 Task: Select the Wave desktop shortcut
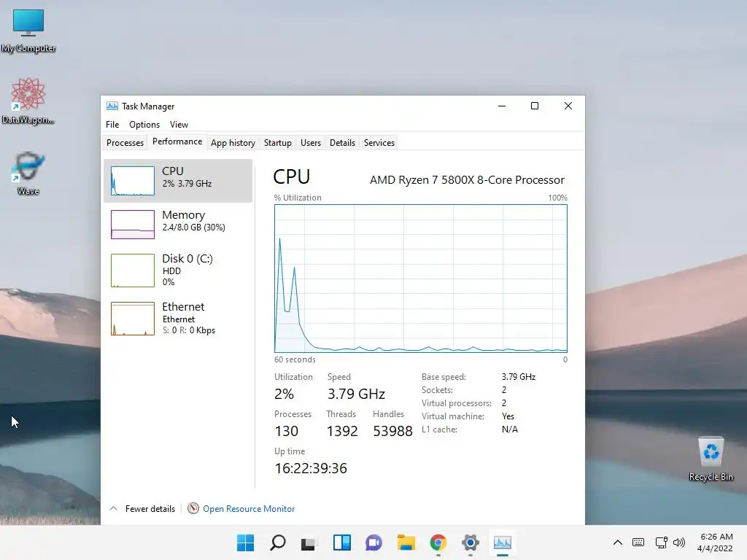[x=28, y=174]
